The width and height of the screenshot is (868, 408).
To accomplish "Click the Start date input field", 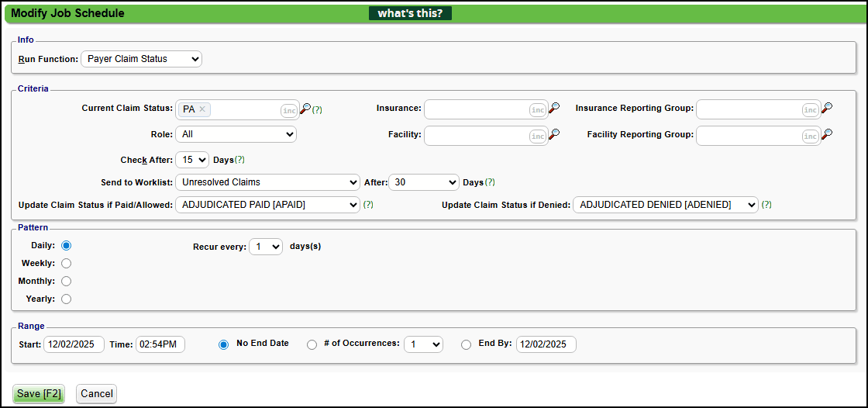I will coord(74,344).
